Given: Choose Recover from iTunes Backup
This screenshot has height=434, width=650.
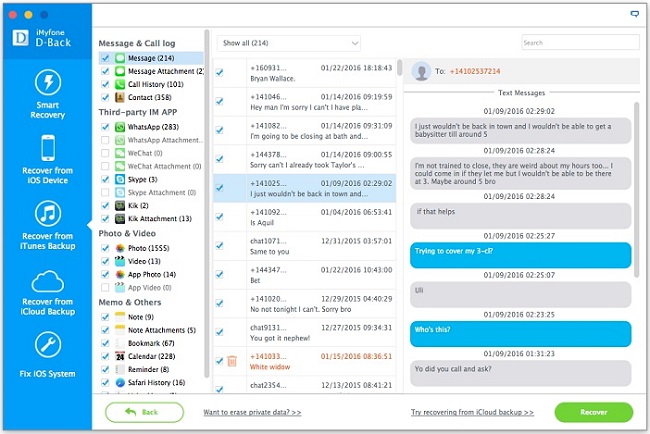Looking at the screenshot, I should coord(48,226).
